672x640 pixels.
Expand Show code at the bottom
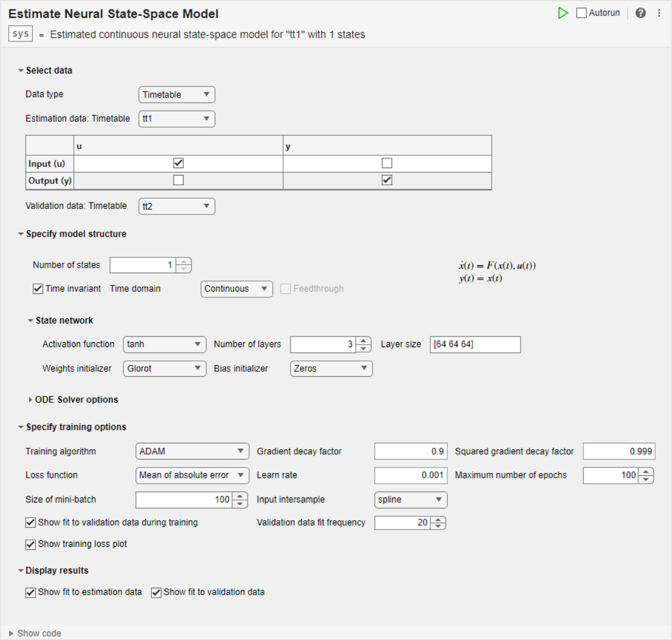click(x=11, y=634)
